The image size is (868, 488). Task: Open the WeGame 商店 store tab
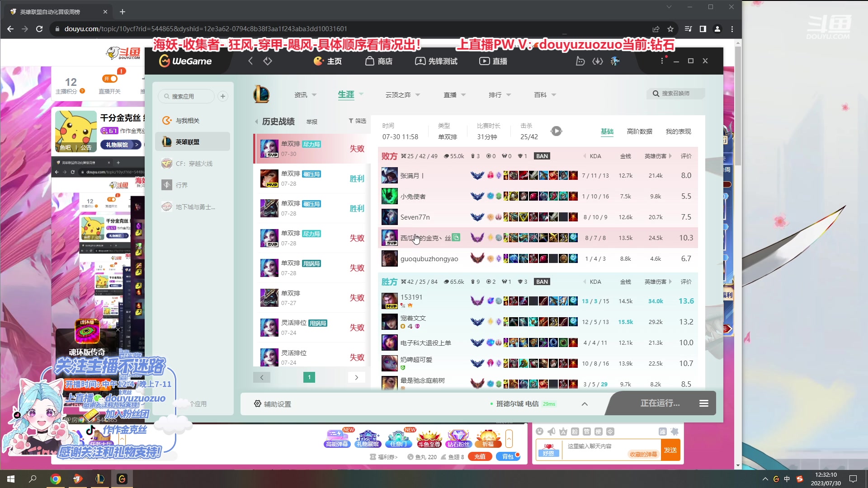379,61
